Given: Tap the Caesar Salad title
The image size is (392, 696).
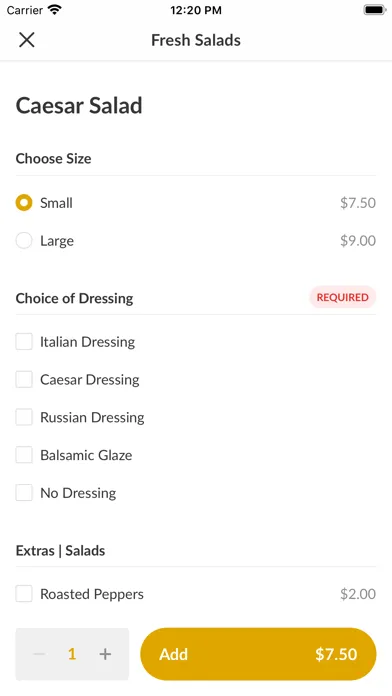Looking at the screenshot, I should pos(79,106).
